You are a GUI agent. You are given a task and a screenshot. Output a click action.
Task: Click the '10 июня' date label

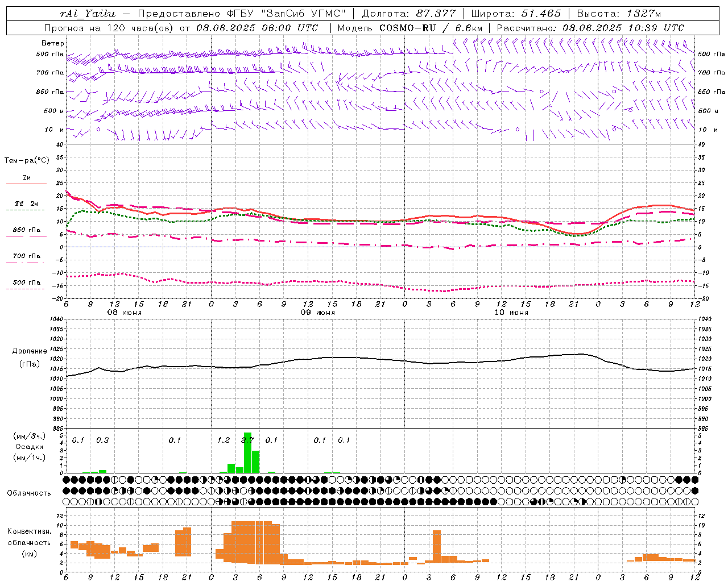point(511,313)
